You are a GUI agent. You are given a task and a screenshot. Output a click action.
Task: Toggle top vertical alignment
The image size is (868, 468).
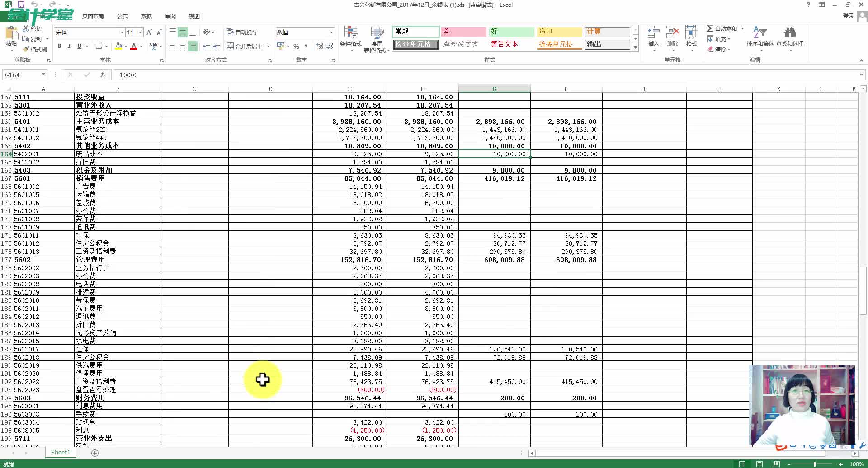[173, 32]
